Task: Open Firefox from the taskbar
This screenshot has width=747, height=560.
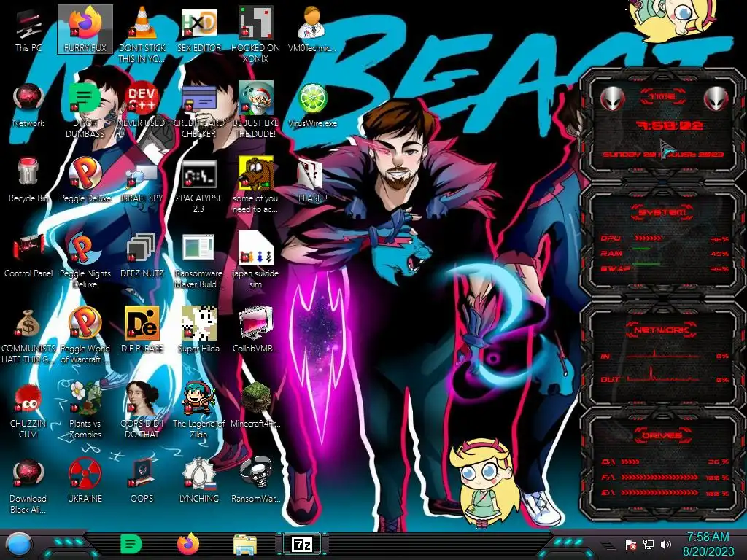Action: pos(188,544)
